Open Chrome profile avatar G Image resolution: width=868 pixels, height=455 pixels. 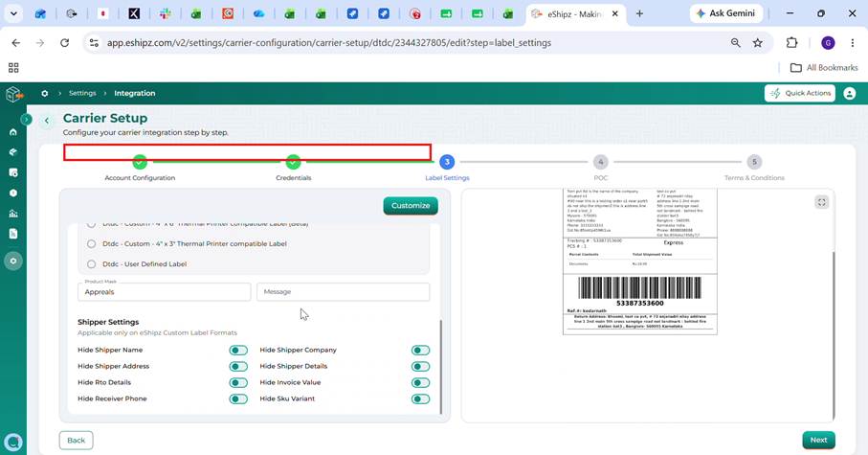click(828, 43)
